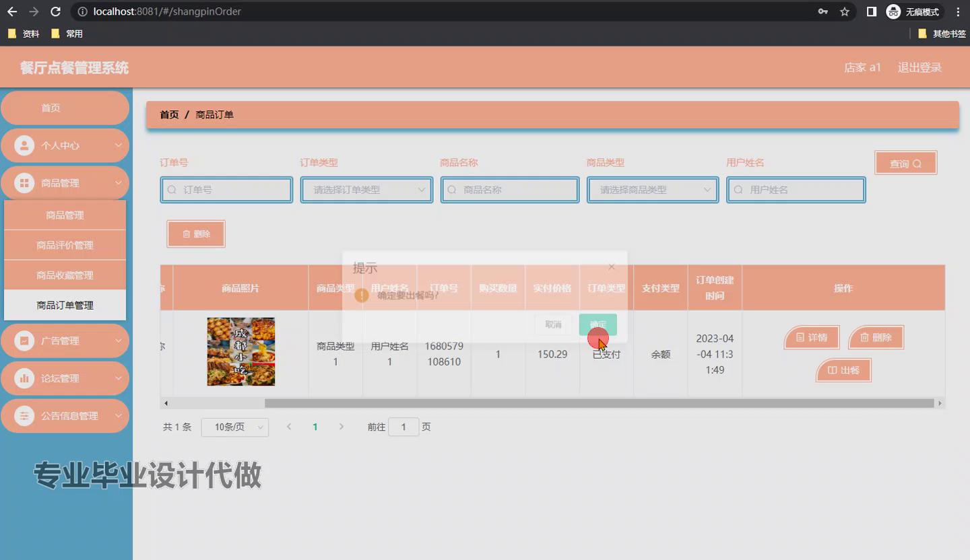Screen dimensions: 970x560
Task: Click the magnifier icon in 用户姓名 field
Action: (738, 190)
